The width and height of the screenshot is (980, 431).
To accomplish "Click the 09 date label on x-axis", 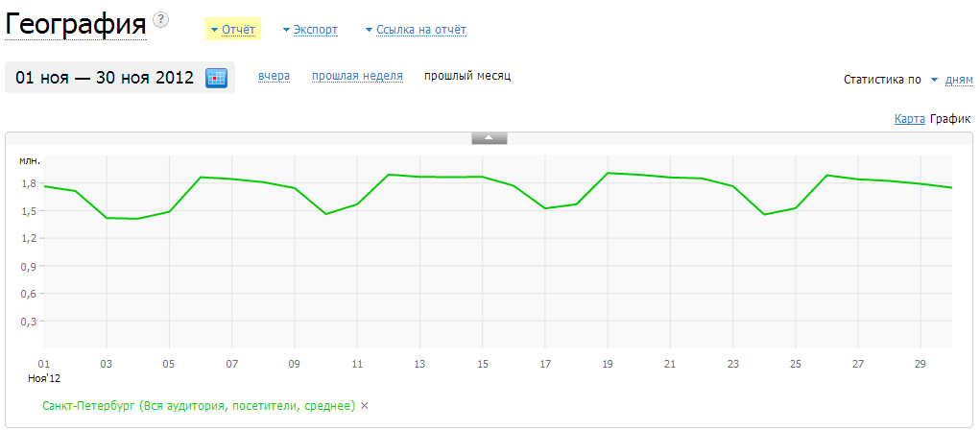I will coord(295,364).
